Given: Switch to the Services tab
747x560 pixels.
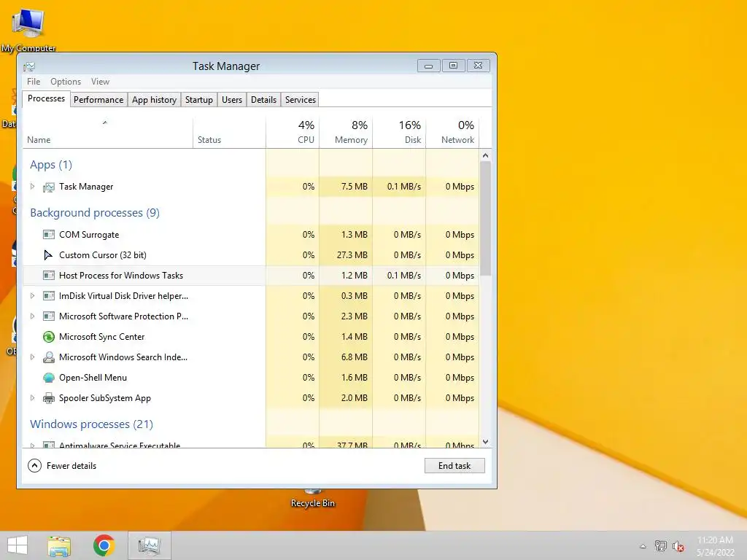Looking at the screenshot, I should 301,99.
